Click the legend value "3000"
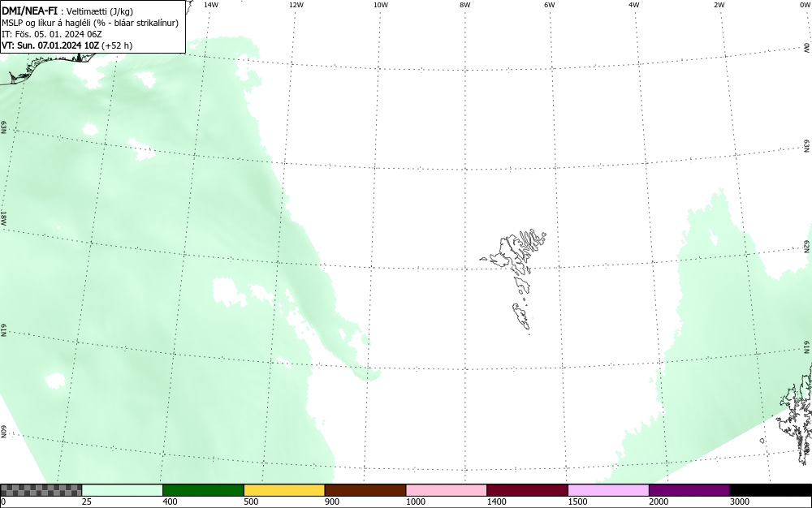Image resolution: width=812 pixels, height=508 pixels. (x=740, y=502)
